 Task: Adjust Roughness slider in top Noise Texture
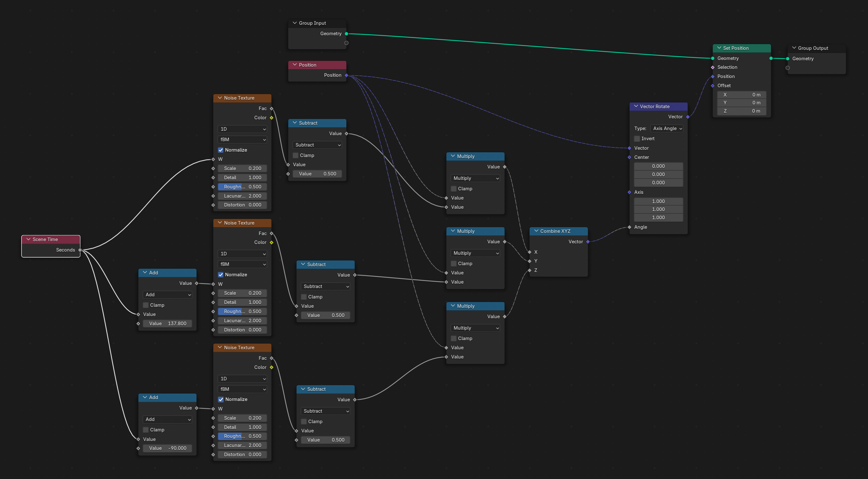pyautogui.click(x=242, y=187)
